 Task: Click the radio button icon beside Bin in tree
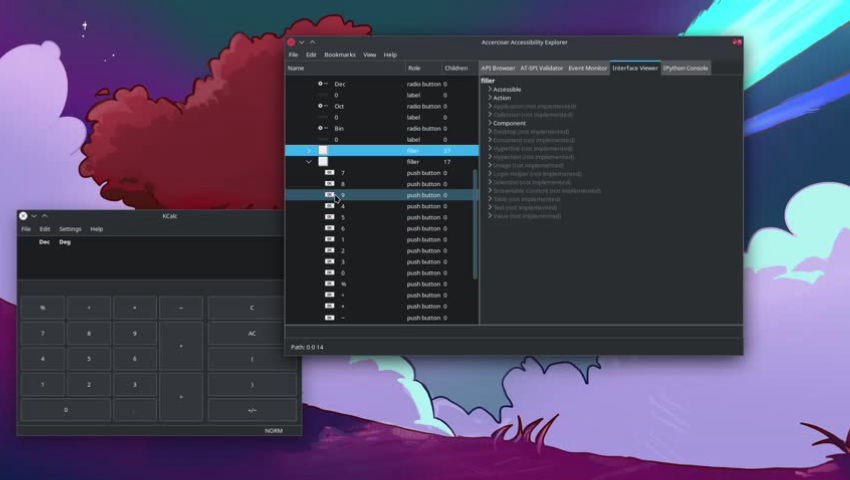[x=323, y=128]
